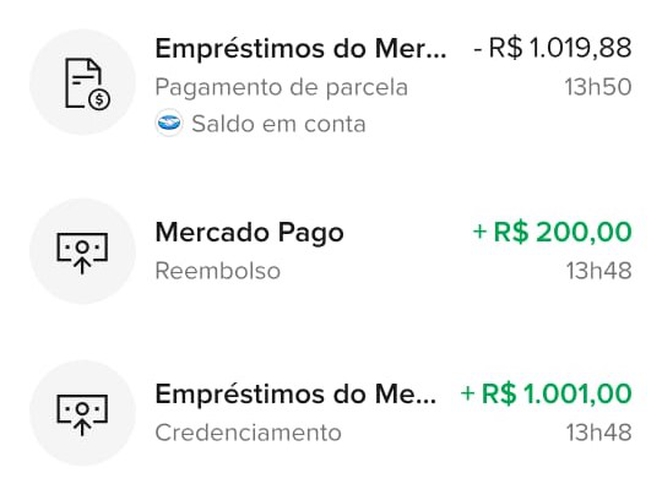This screenshot has width=662, height=500.
Task: Click the minus sign before R$ 1.019,88
Action: 478,49
